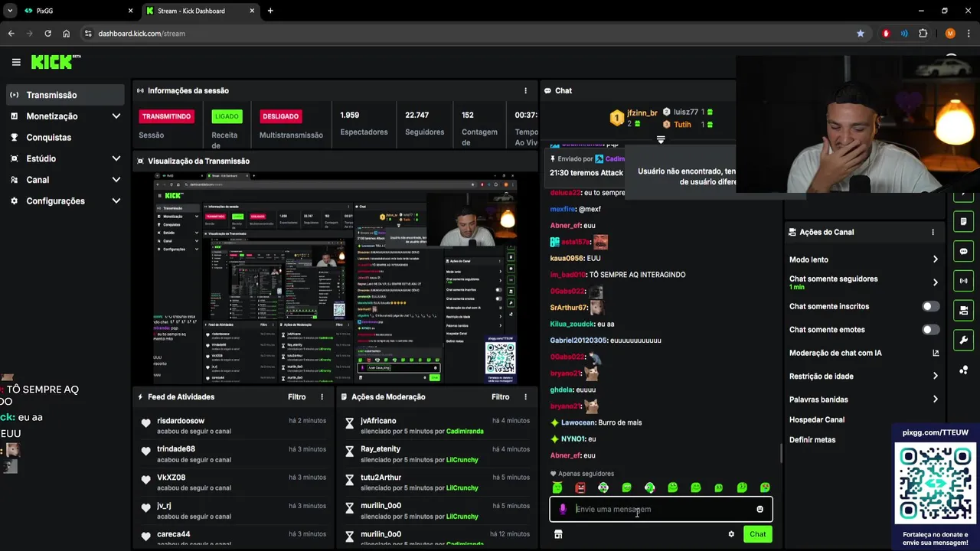The height and width of the screenshot is (551, 980).
Task: Bookmark this page with the star icon
Action: pos(861,34)
